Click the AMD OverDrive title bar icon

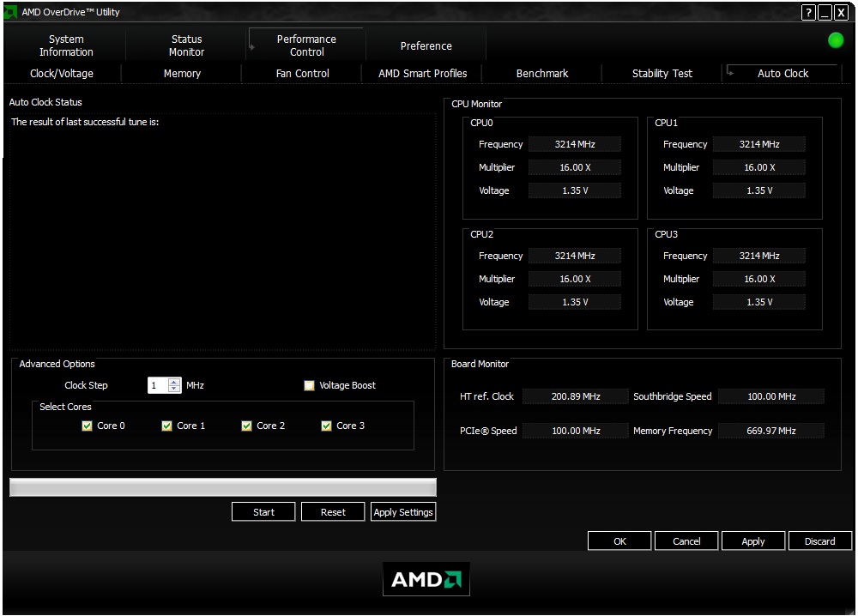pos(9,11)
